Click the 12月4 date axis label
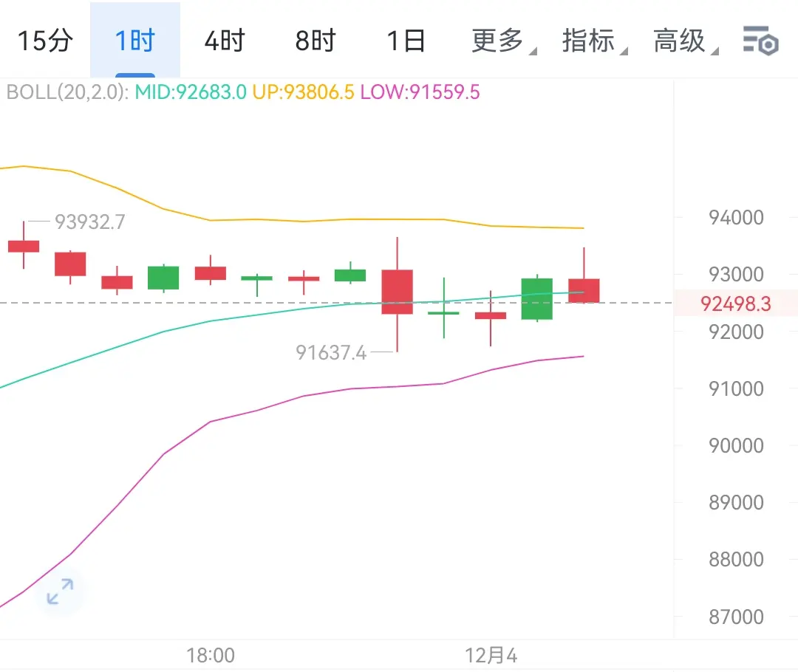 tap(491, 655)
